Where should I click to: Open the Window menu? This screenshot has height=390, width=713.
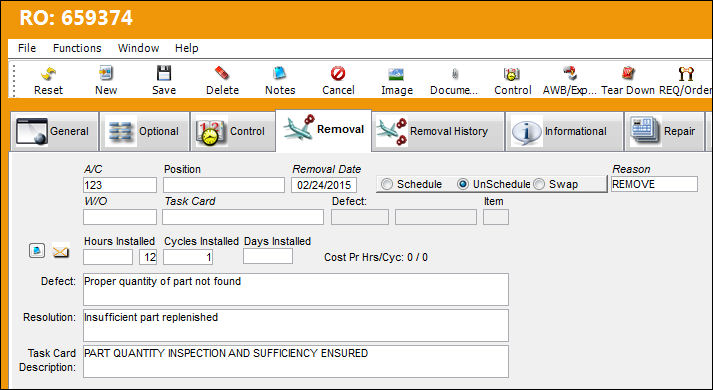138,48
